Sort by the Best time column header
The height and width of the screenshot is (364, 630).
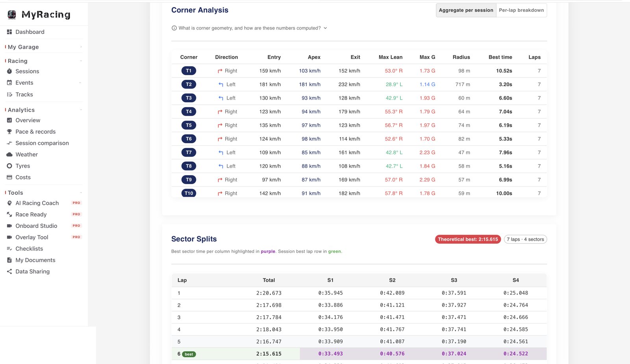(500, 57)
